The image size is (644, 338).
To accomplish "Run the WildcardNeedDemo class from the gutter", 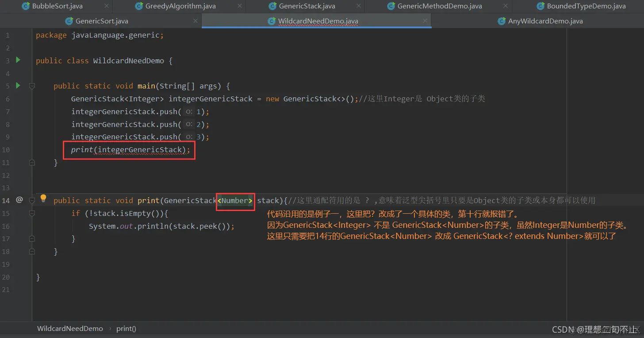I will coord(18,60).
